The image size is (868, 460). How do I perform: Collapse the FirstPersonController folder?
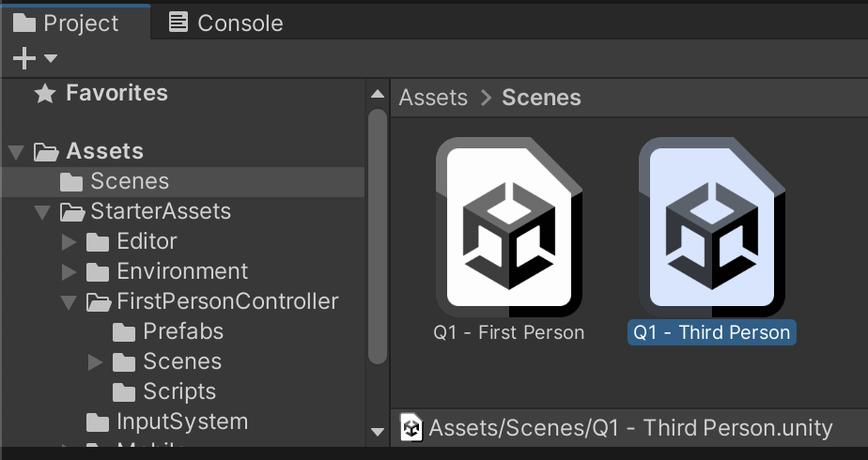point(69,301)
